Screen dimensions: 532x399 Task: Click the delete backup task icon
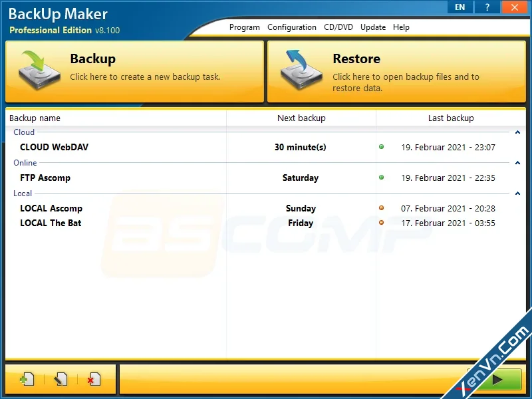[x=94, y=379]
